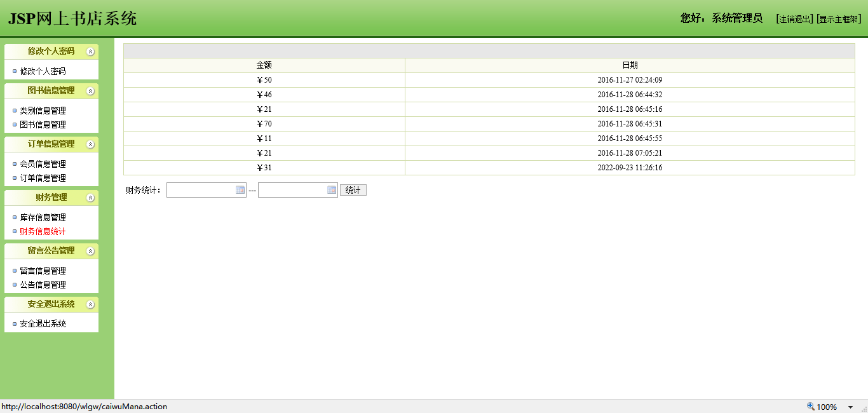Viewport: 868px width, 413px height.
Task: Select the date 2016-11-28 06:45:31
Action: 630,124
